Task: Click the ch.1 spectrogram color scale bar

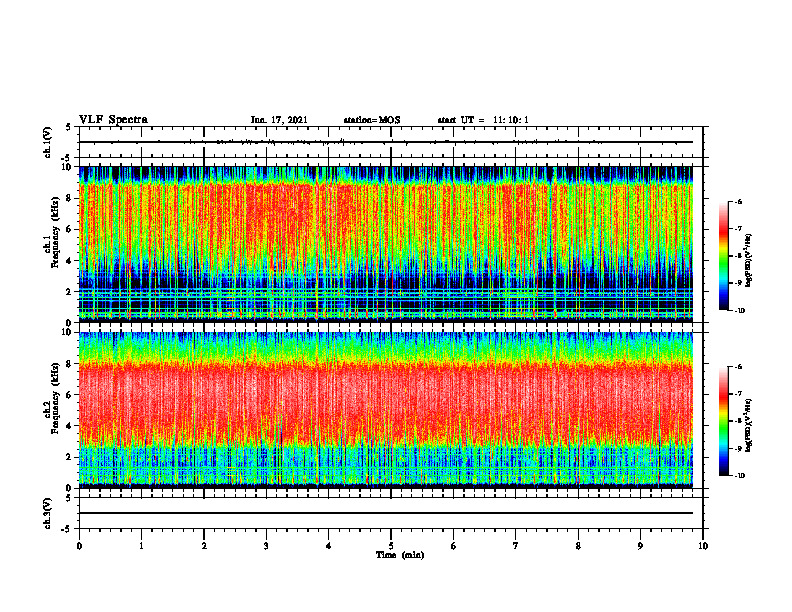Action: point(723,256)
